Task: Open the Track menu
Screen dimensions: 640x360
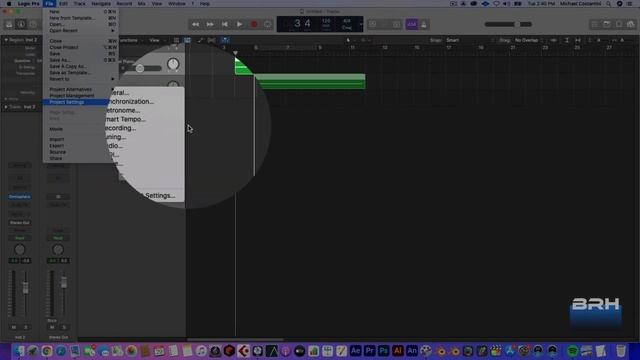Action: point(79,4)
